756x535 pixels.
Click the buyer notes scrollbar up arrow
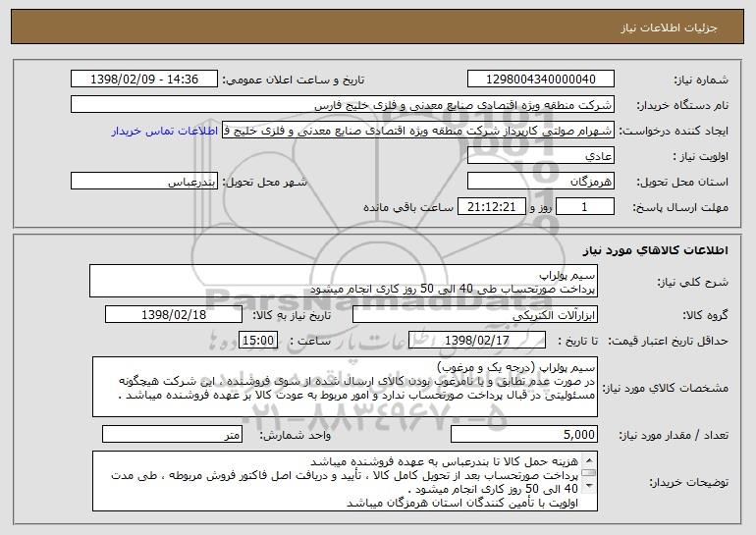point(589,458)
